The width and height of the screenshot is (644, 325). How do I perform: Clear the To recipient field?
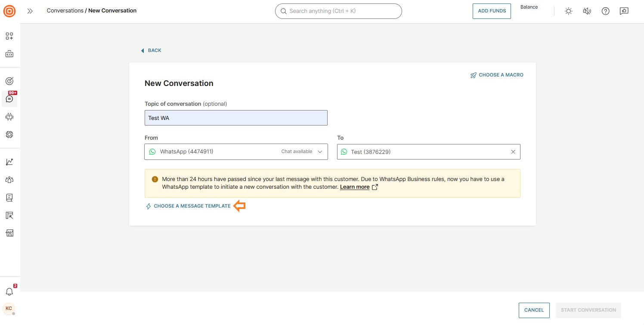click(513, 152)
